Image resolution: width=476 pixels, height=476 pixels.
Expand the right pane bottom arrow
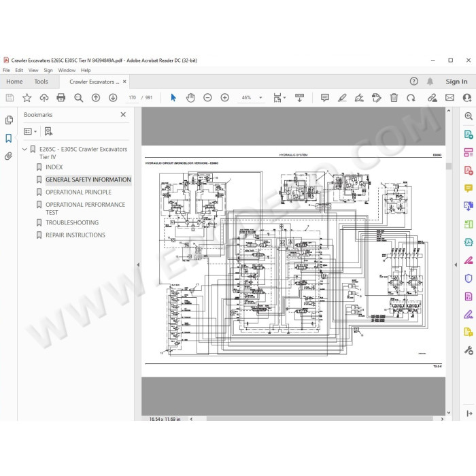[469, 413]
